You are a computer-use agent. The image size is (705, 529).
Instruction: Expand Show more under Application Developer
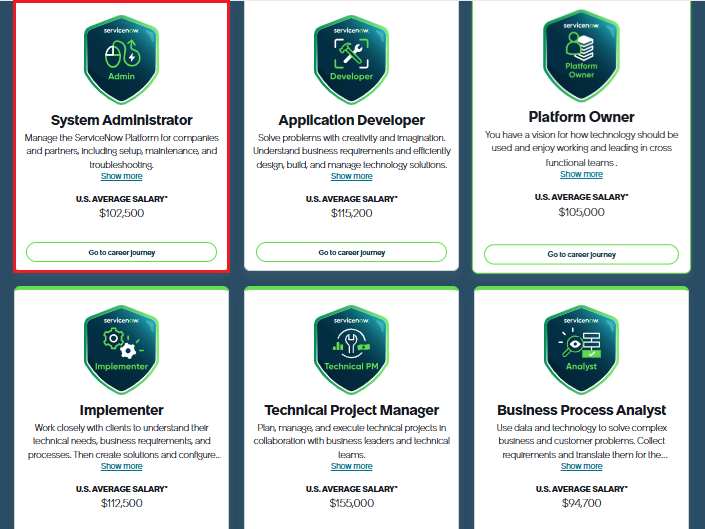click(x=351, y=177)
